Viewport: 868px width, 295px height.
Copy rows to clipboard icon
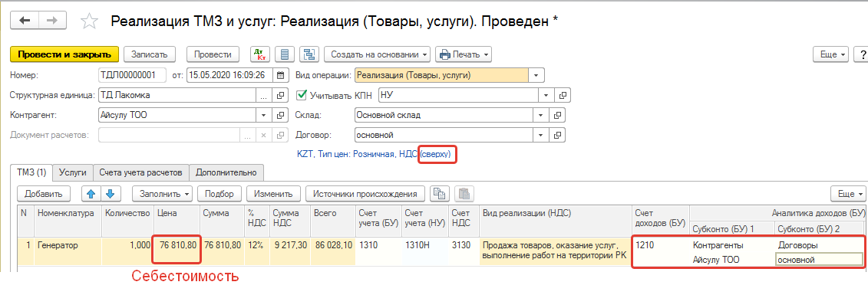coord(439,194)
